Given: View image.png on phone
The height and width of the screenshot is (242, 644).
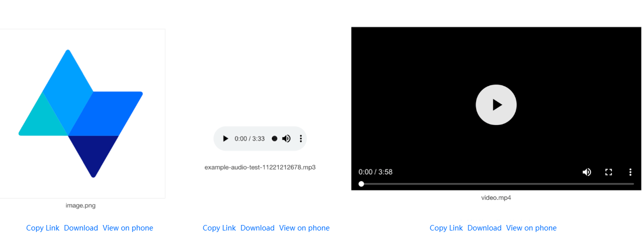Looking at the screenshot, I should click(128, 228).
